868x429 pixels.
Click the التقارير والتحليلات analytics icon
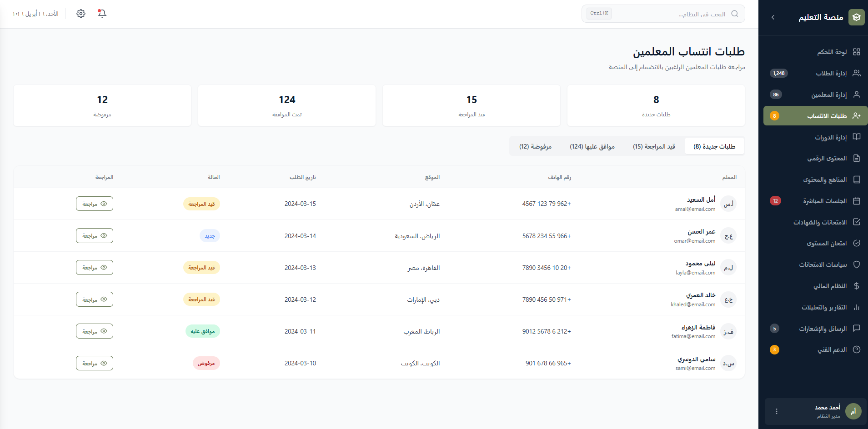click(x=857, y=307)
